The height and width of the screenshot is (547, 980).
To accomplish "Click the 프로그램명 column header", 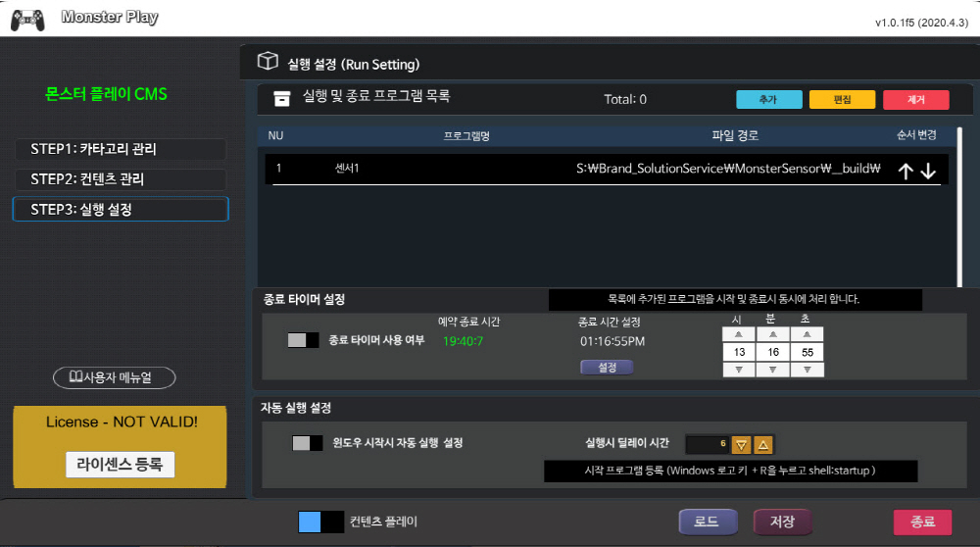I will (x=466, y=136).
